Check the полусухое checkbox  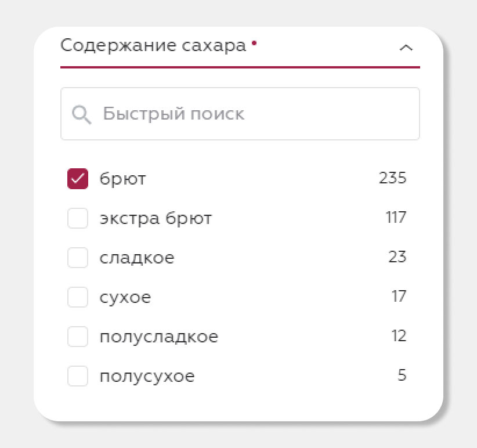tap(77, 375)
